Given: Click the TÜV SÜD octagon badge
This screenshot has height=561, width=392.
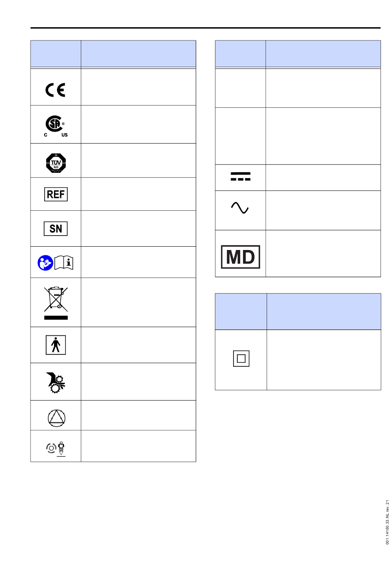Looking at the screenshot, I should 56,163.
